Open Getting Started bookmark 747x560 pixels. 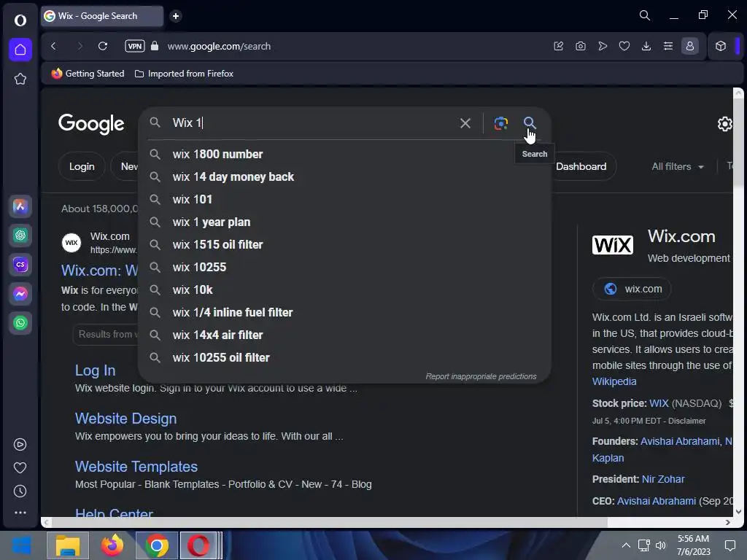[88, 74]
